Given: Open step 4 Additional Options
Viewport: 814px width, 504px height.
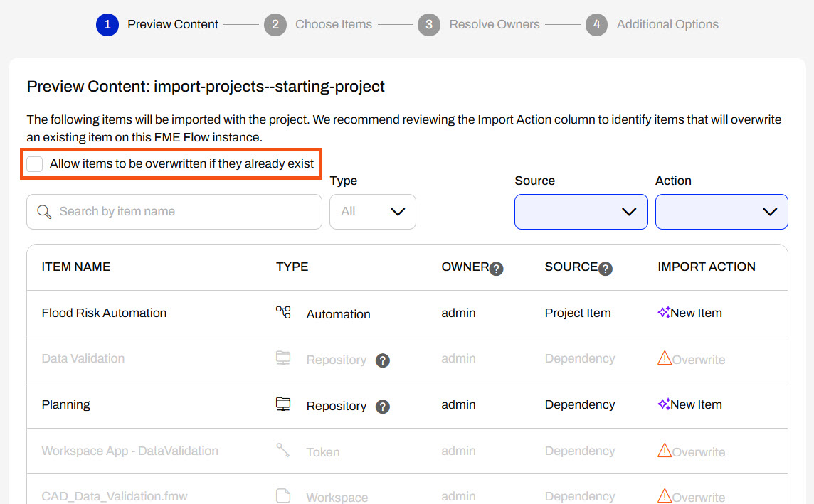Looking at the screenshot, I should tap(652, 25).
